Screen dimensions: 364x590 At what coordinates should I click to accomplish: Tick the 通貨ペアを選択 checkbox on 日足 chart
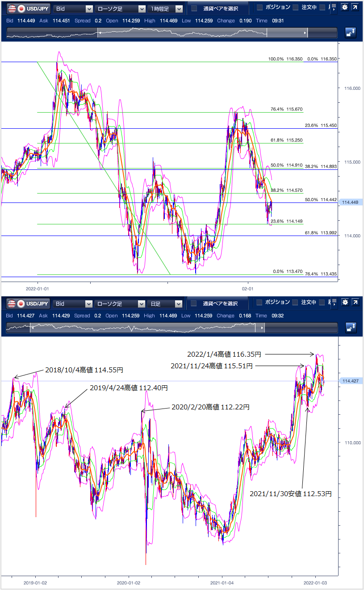(194, 303)
